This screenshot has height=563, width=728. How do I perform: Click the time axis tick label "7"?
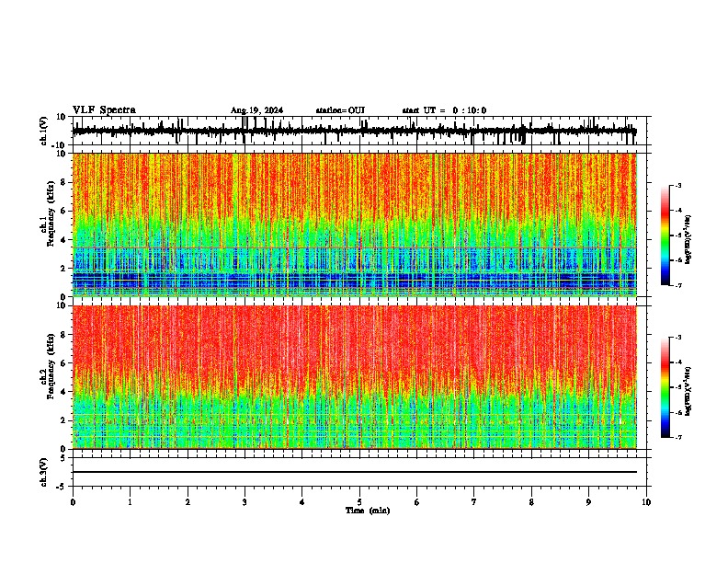click(x=474, y=502)
